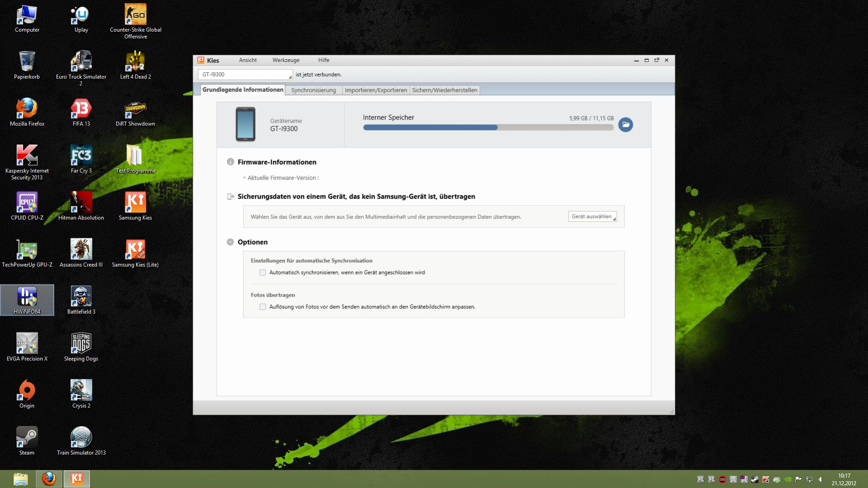This screenshot has width=868, height=488.
Task: Open the GT-I9300 device dropdown
Action: 245,75
